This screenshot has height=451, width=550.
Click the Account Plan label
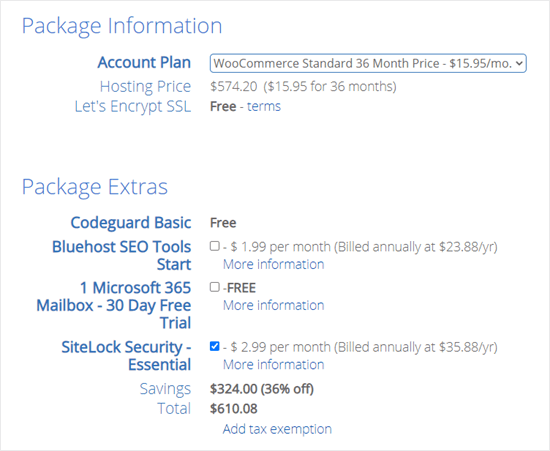pyautogui.click(x=144, y=63)
